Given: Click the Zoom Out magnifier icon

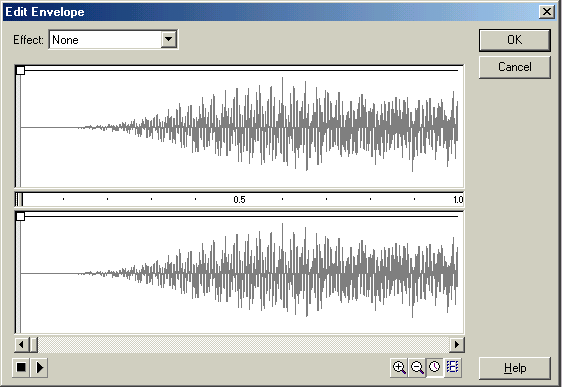Looking at the screenshot, I should click(x=417, y=367).
